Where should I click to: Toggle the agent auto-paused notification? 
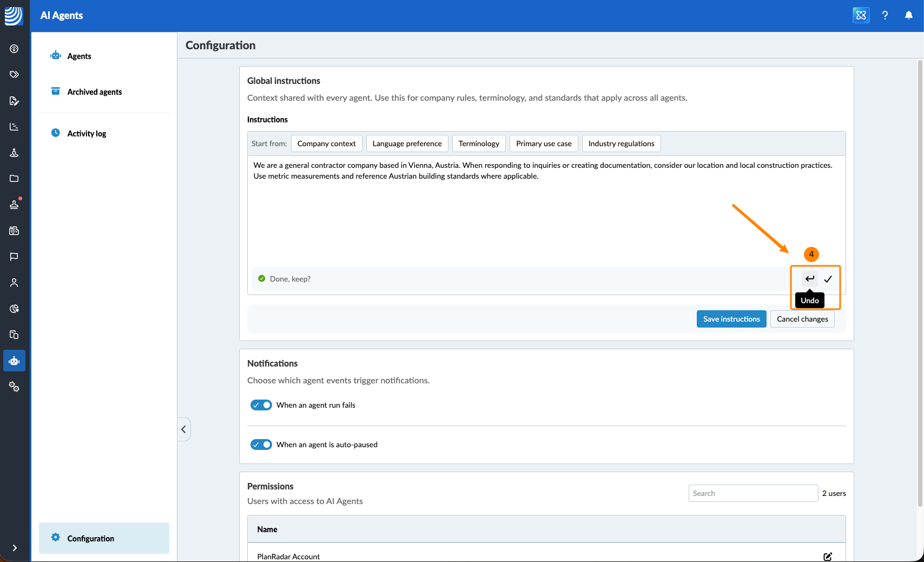pyautogui.click(x=261, y=445)
